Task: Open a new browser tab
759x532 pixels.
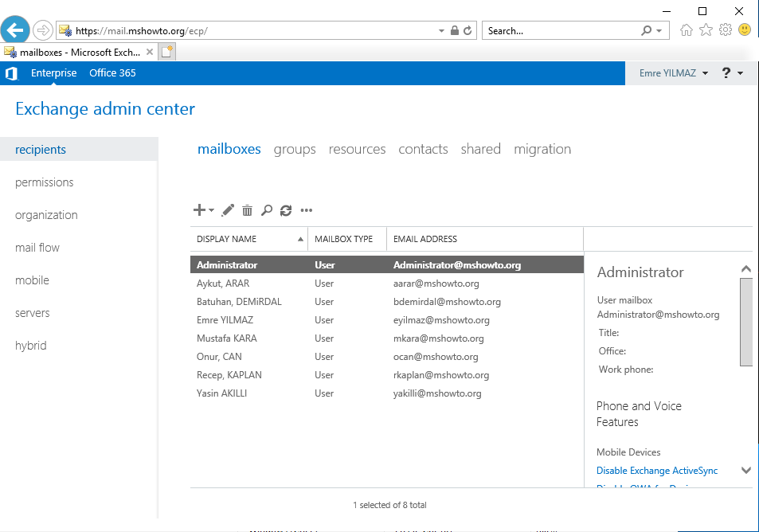Action: click(x=167, y=52)
